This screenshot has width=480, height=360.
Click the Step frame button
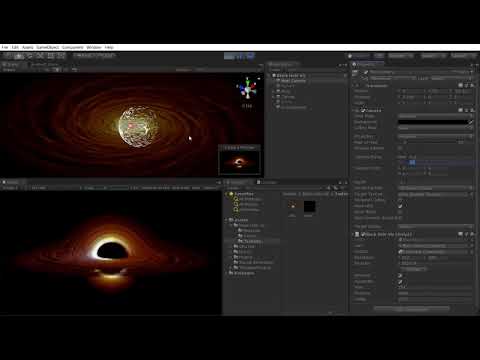250,56
